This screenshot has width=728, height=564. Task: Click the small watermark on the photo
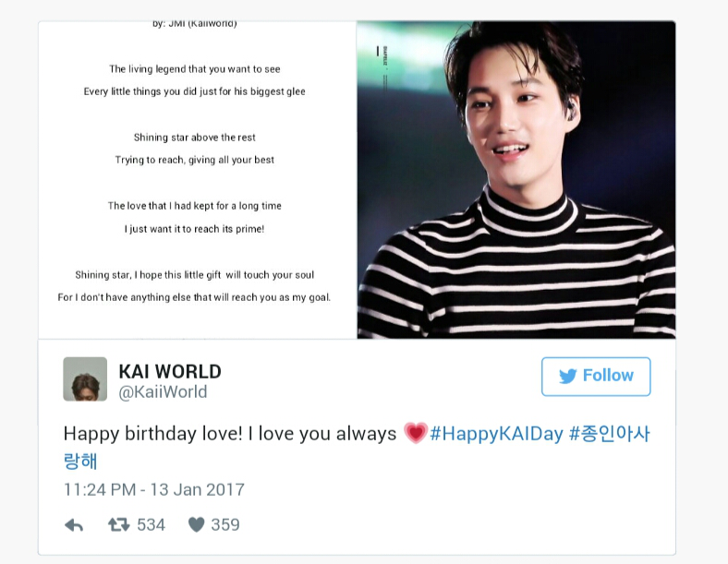pyautogui.click(x=382, y=65)
